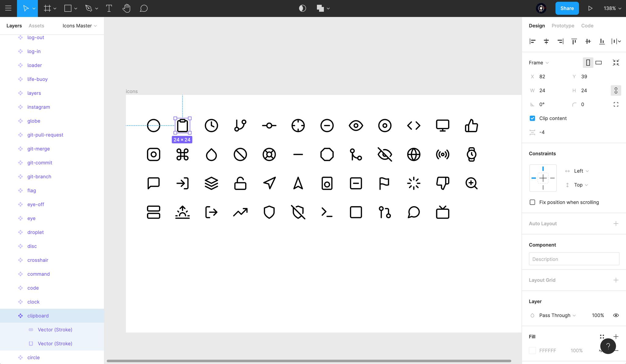This screenshot has height=364, width=626.
Task: Select the Frame tool
Action: pyautogui.click(x=47, y=8)
